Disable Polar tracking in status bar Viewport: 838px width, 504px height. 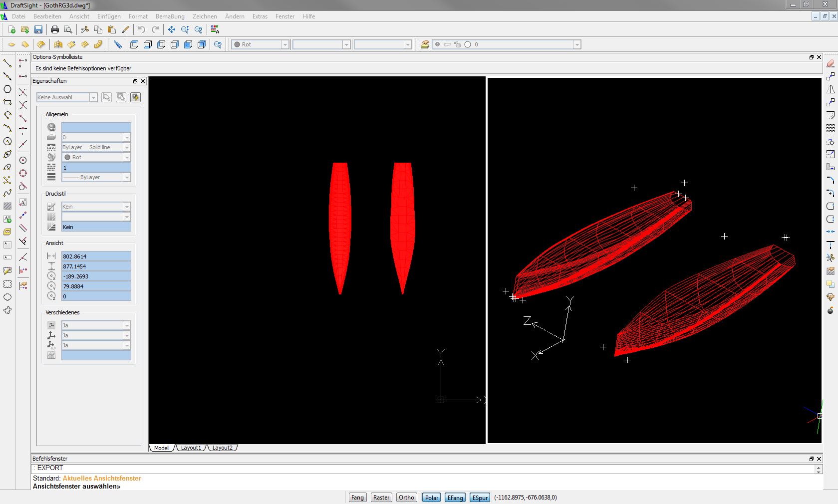(x=432, y=498)
